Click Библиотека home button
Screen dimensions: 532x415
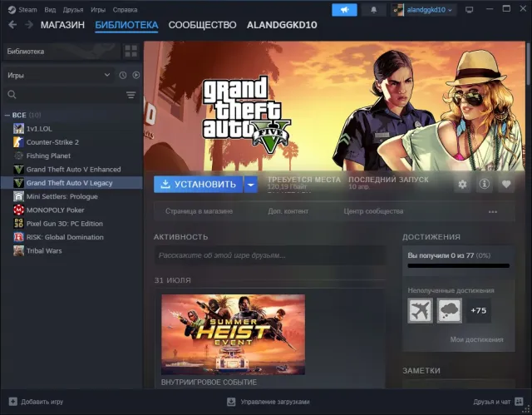point(62,52)
